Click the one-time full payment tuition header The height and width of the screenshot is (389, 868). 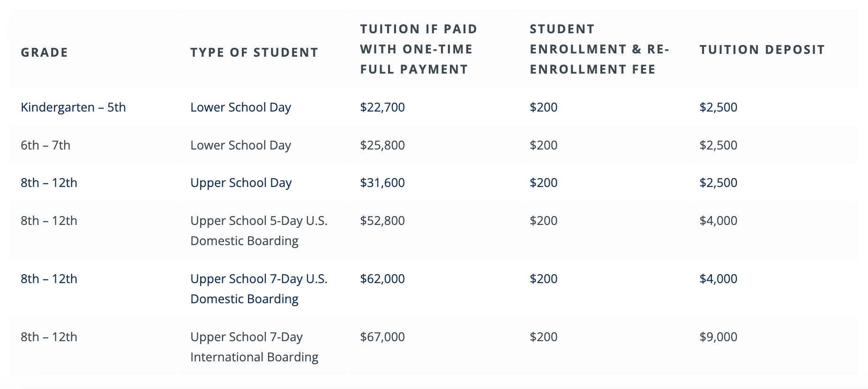[x=419, y=49]
